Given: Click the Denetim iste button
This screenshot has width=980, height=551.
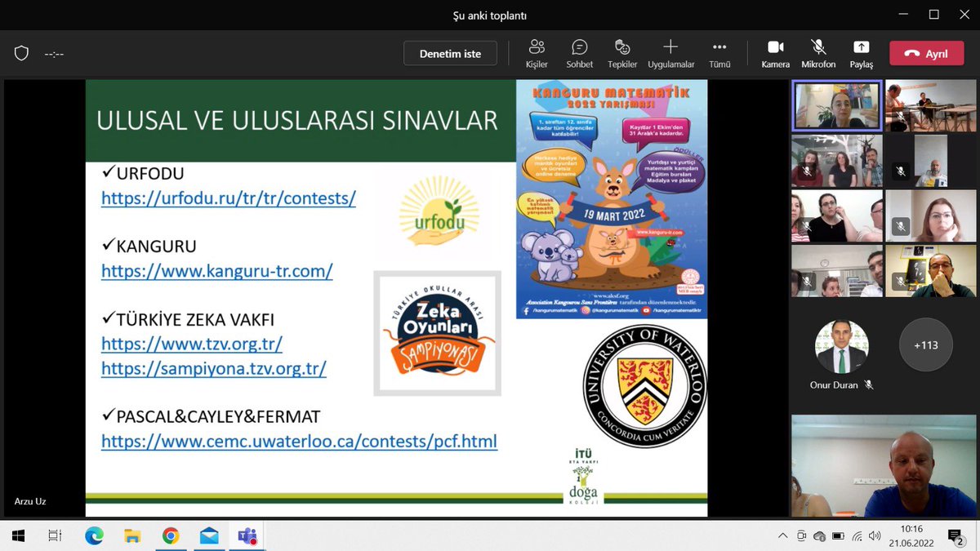Looking at the screenshot, I should [450, 54].
